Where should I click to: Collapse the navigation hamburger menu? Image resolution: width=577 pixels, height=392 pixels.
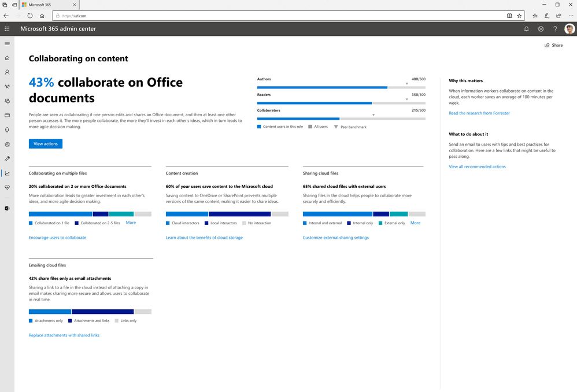point(7,43)
